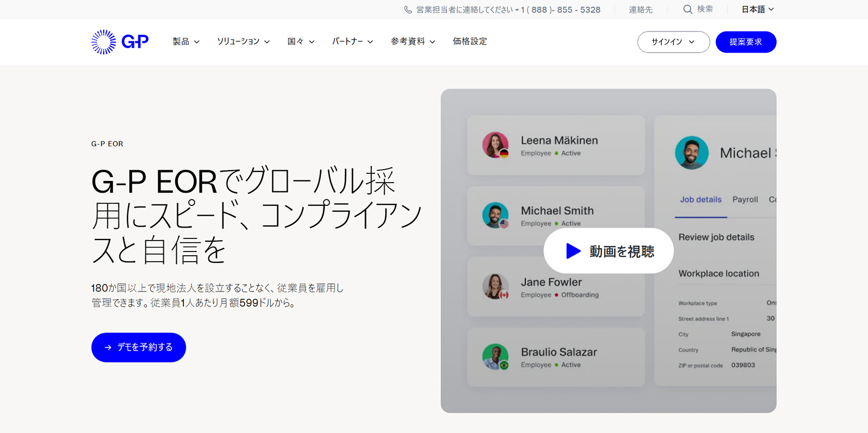Screen dimensions: 868x433
Task: Click the play triangle on the video
Action: [x=573, y=251]
